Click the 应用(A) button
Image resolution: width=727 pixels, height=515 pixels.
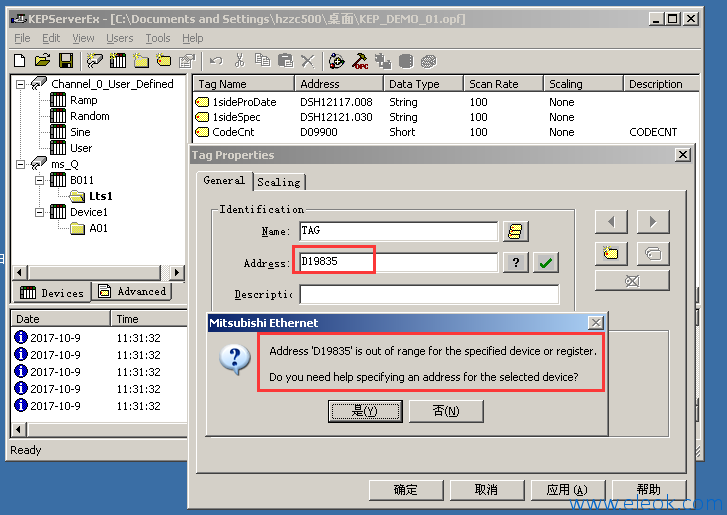[x=568, y=490]
